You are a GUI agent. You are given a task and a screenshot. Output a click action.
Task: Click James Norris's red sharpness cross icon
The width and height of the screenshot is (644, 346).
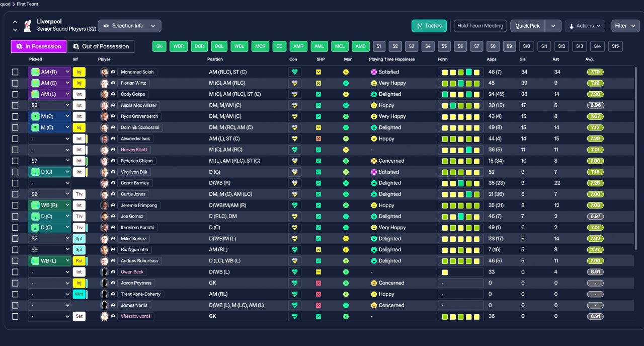click(x=318, y=305)
